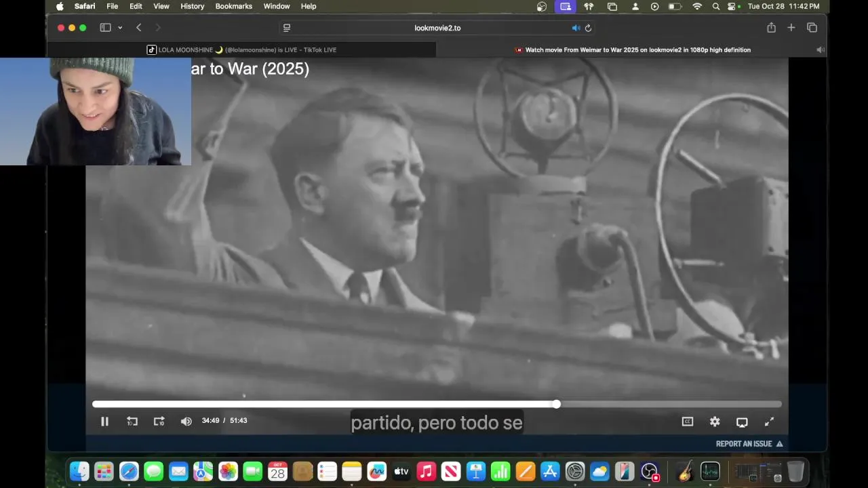Open Stage Manager menu bar icon
The width and height of the screenshot is (868, 488).
[x=612, y=6]
